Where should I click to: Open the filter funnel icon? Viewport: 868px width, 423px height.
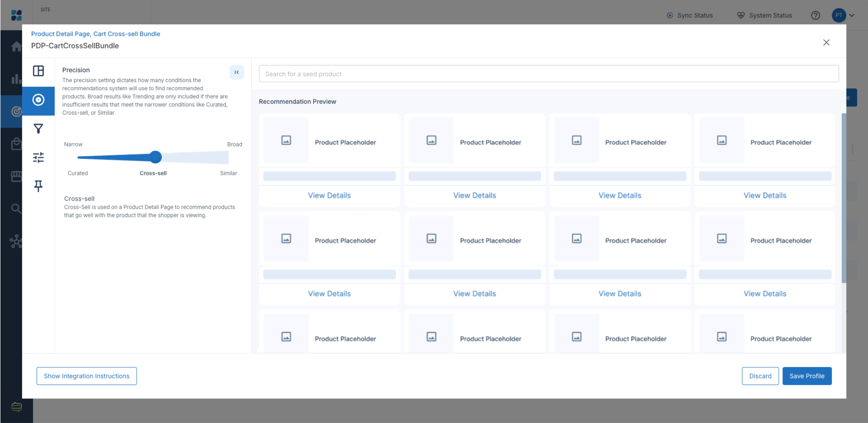pyautogui.click(x=39, y=129)
